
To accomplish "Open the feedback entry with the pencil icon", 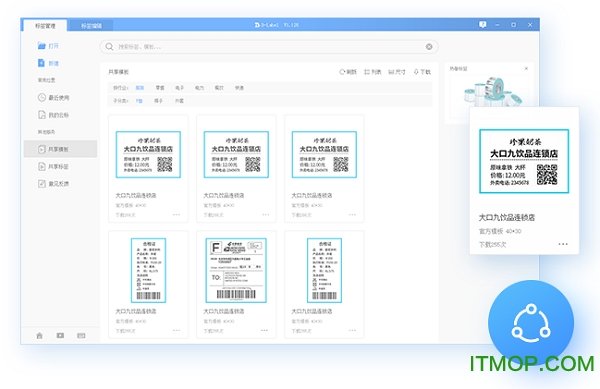I will pyautogui.click(x=53, y=184).
